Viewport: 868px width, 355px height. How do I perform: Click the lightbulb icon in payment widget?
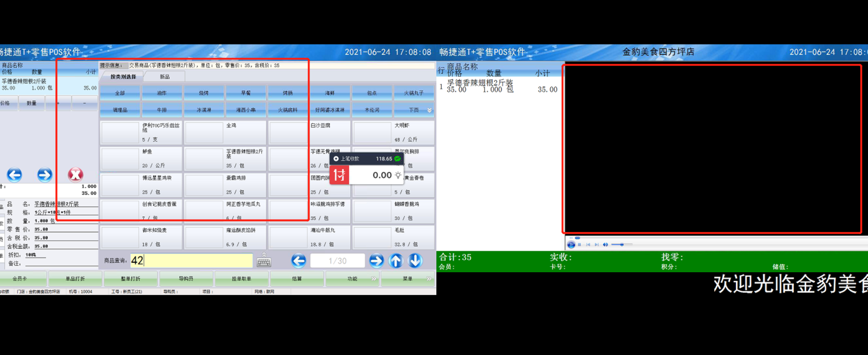coord(398,175)
